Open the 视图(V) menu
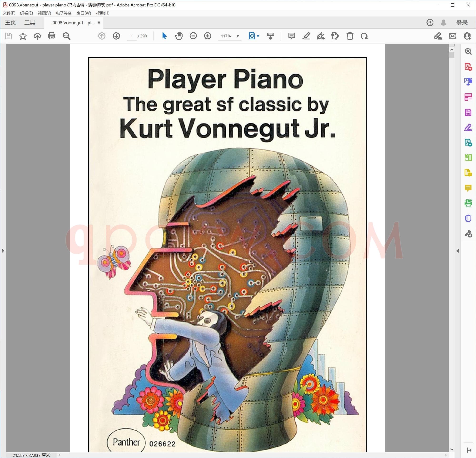476x458 pixels. point(44,13)
